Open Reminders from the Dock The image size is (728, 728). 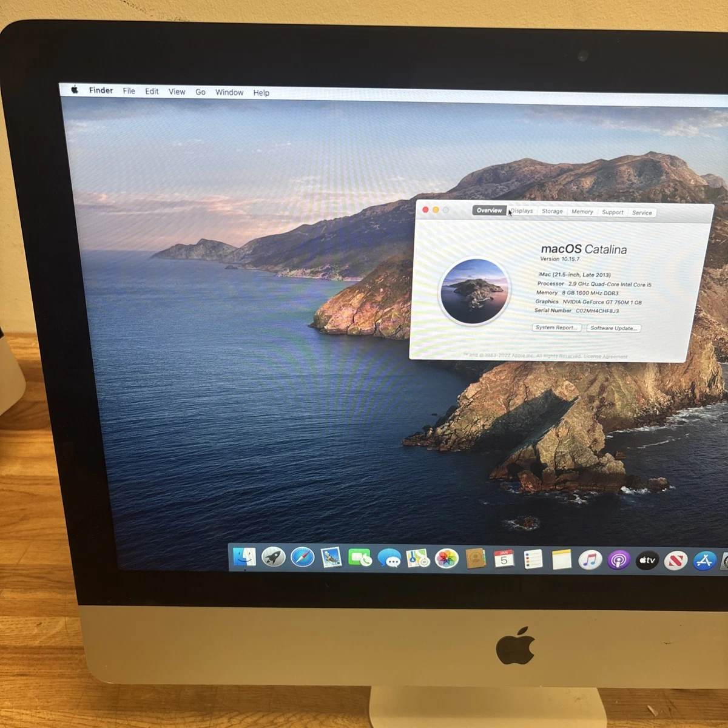point(534,559)
